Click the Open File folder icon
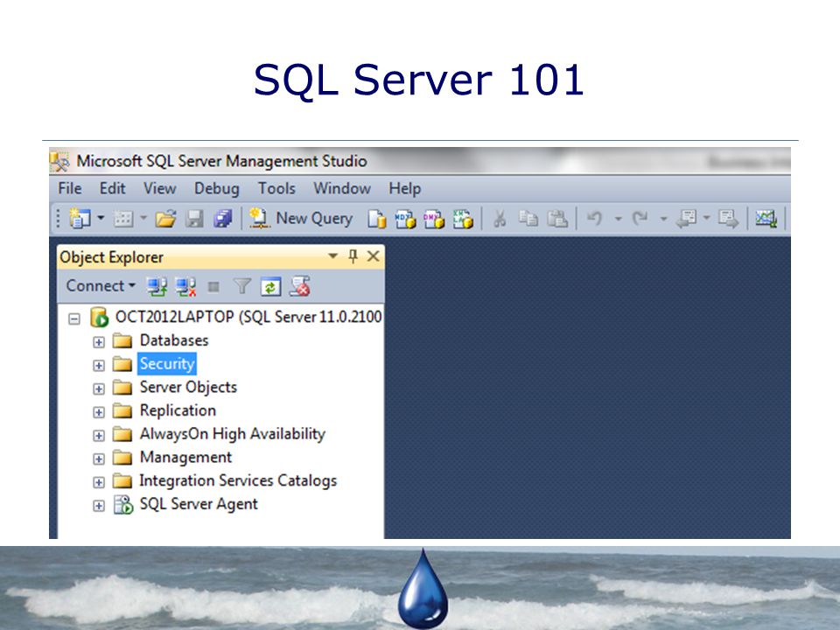 pos(166,219)
